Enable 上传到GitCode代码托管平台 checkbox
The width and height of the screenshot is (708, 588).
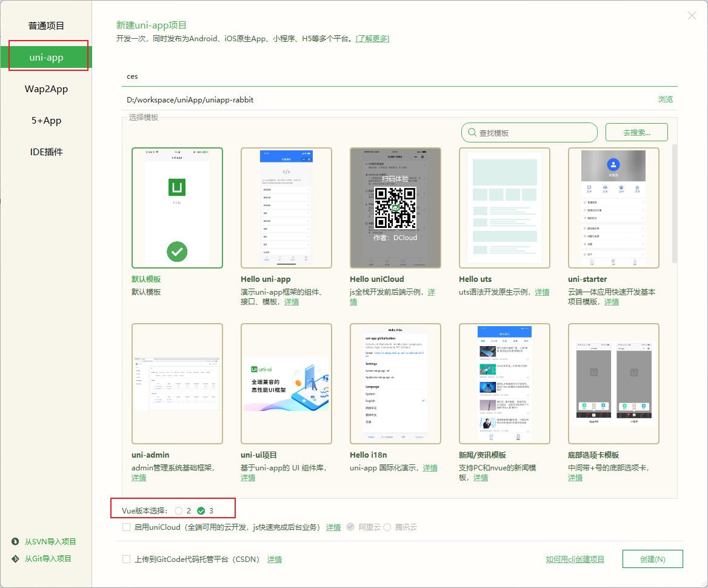pos(127,559)
